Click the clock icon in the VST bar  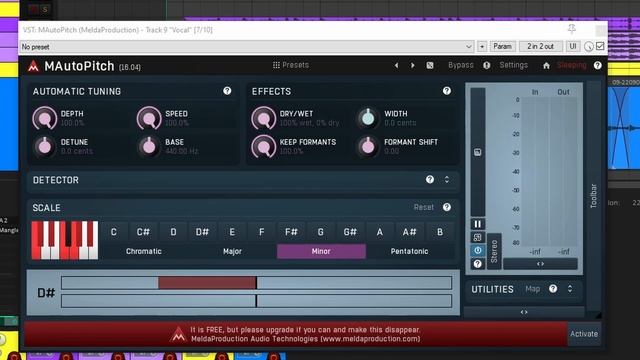coord(589,47)
